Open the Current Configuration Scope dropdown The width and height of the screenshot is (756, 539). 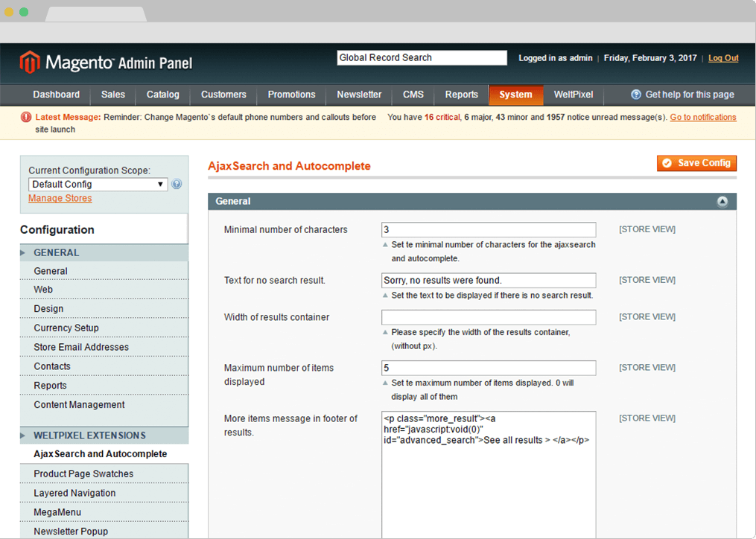pyautogui.click(x=98, y=184)
